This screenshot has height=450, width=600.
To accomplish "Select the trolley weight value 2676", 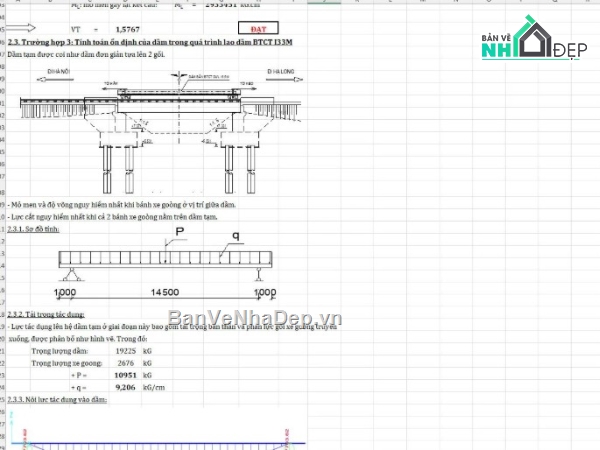I will (x=126, y=363).
